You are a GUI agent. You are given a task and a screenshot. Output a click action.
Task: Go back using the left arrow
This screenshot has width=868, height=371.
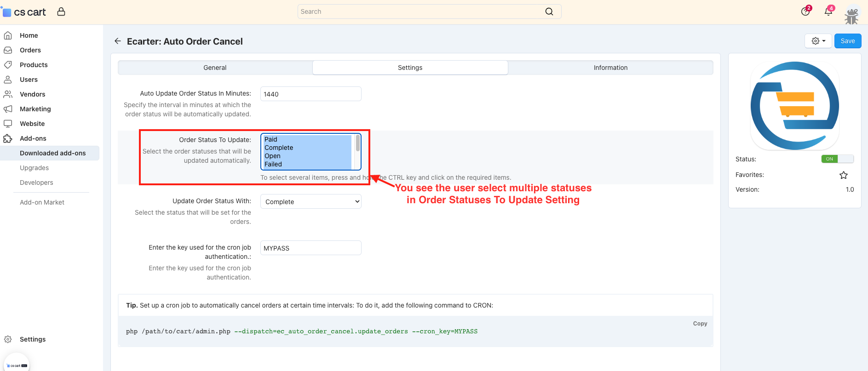point(118,41)
